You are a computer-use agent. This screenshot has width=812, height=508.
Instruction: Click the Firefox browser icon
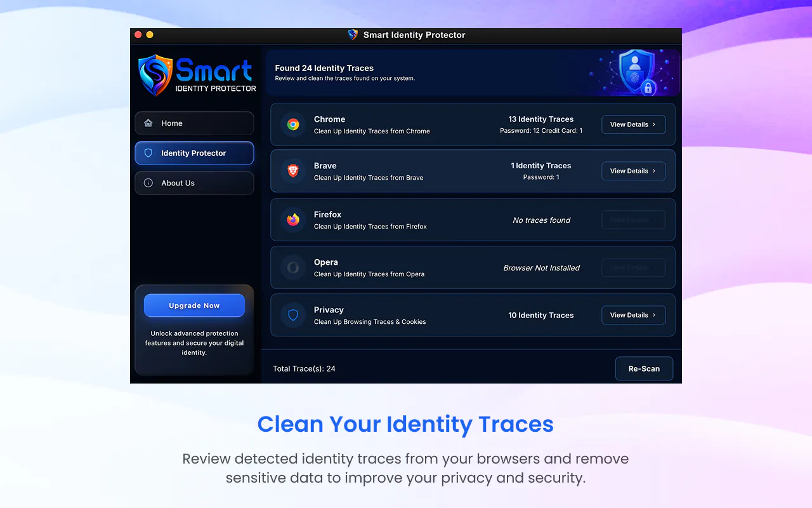click(293, 220)
